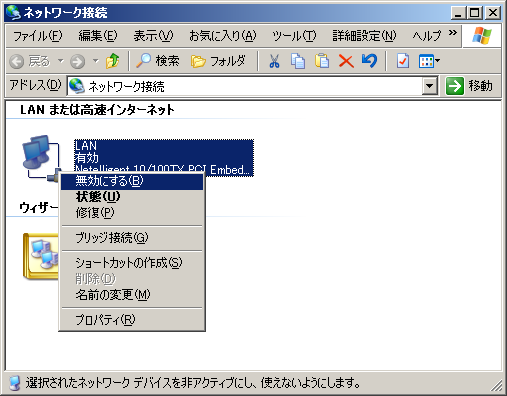The height and width of the screenshot is (396, 507).
Task: Toggle the フォルダ folders pane
Action: (218, 61)
